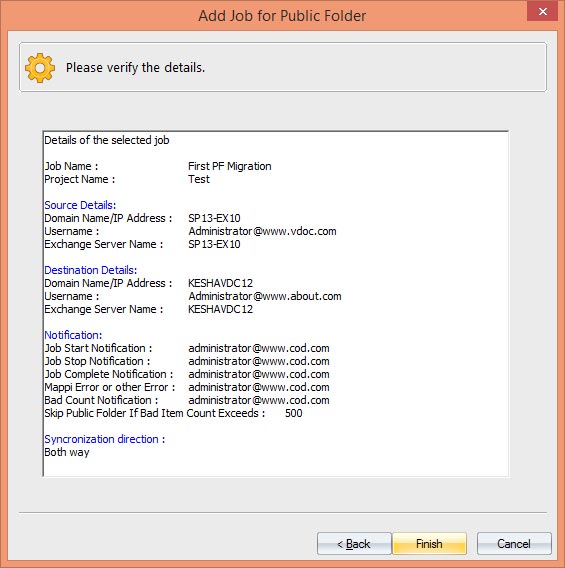The width and height of the screenshot is (565, 568).
Task: Click the Job Start Notification email address
Action: pyautogui.click(x=259, y=348)
